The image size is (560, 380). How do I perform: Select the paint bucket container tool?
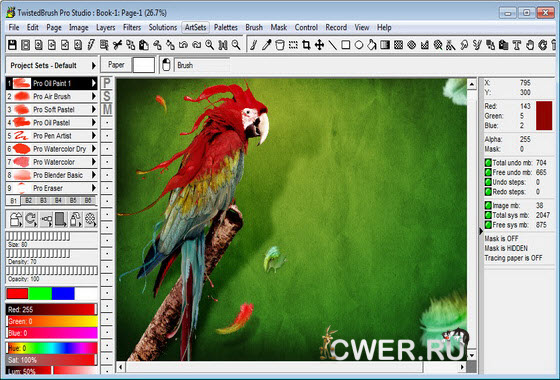coord(280,45)
